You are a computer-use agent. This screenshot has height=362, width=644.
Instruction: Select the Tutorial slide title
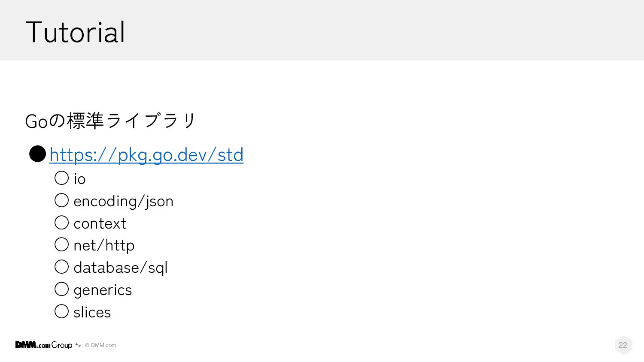[76, 32]
